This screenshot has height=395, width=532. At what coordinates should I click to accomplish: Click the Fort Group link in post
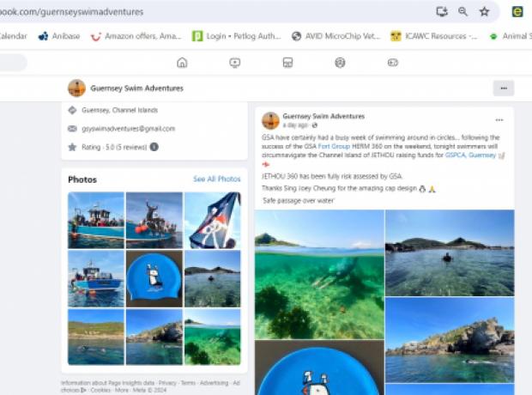[334, 146]
